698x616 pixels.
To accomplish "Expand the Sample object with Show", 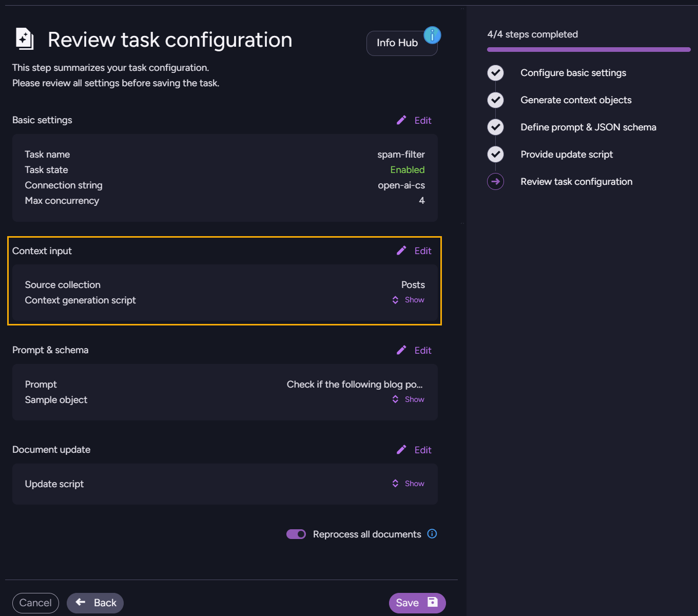I will click(409, 399).
